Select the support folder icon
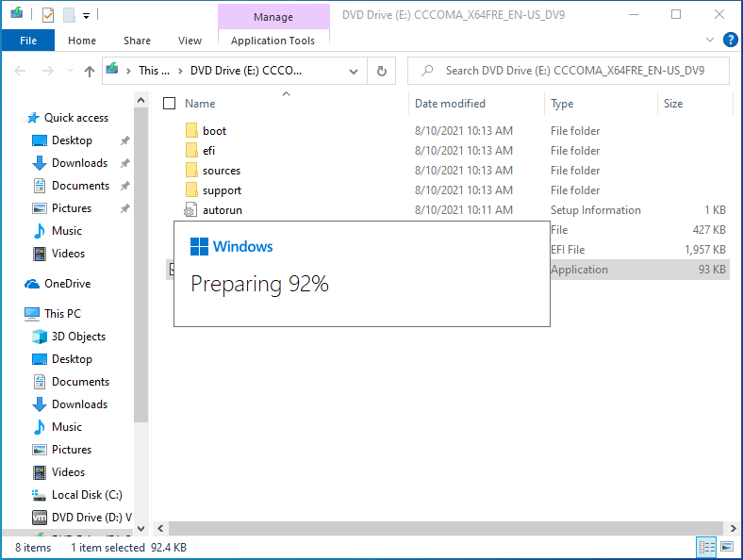 191,190
